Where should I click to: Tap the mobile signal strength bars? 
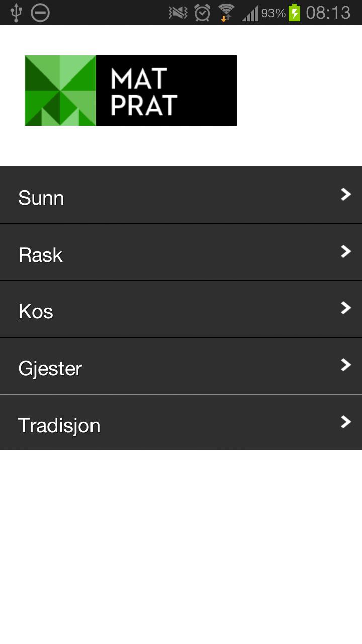tap(250, 13)
